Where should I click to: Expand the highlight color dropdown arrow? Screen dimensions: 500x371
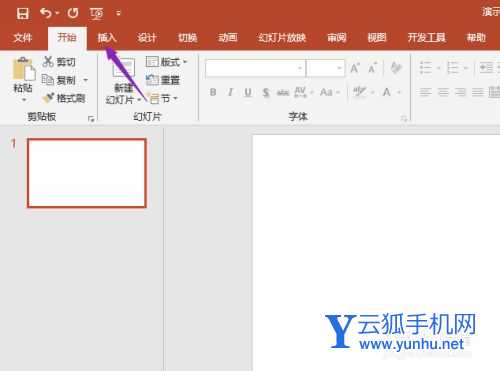[373, 92]
